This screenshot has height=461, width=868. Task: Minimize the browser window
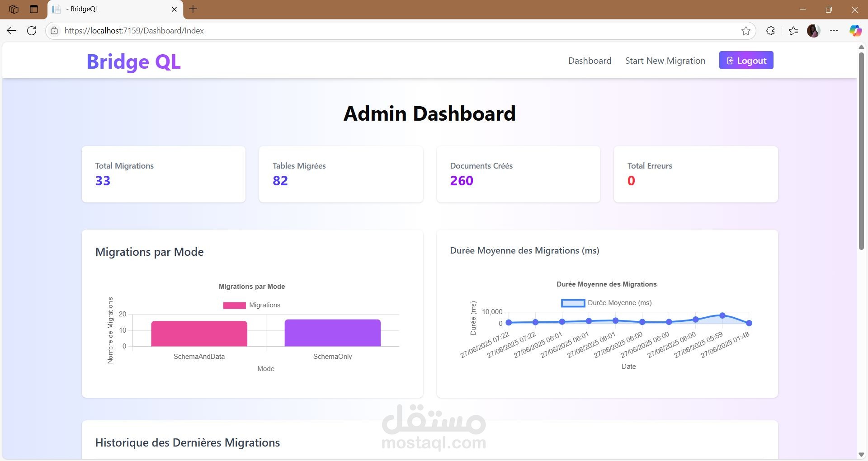click(x=803, y=9)
